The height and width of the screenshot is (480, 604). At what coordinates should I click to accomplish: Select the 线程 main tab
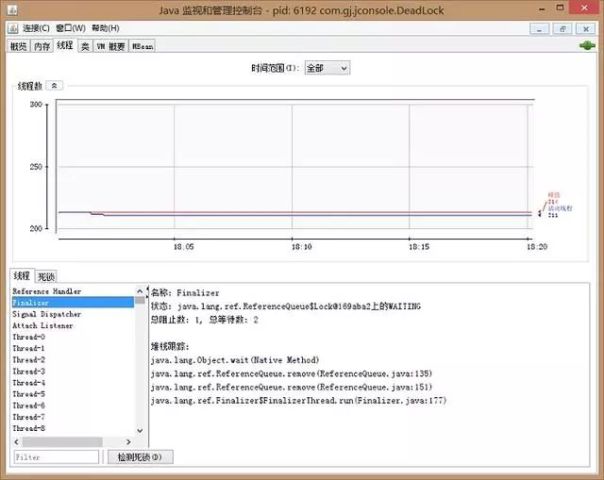(65, 45)
